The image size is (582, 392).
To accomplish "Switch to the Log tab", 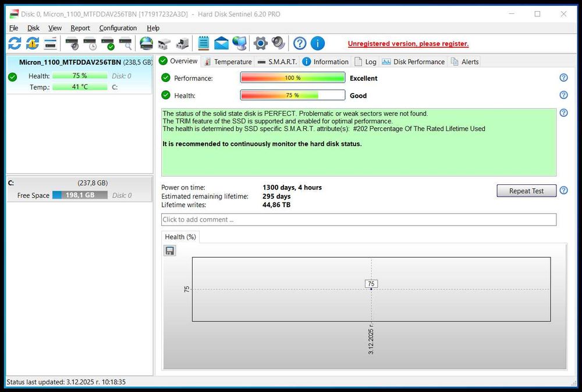I will click(x=365, y=62).
